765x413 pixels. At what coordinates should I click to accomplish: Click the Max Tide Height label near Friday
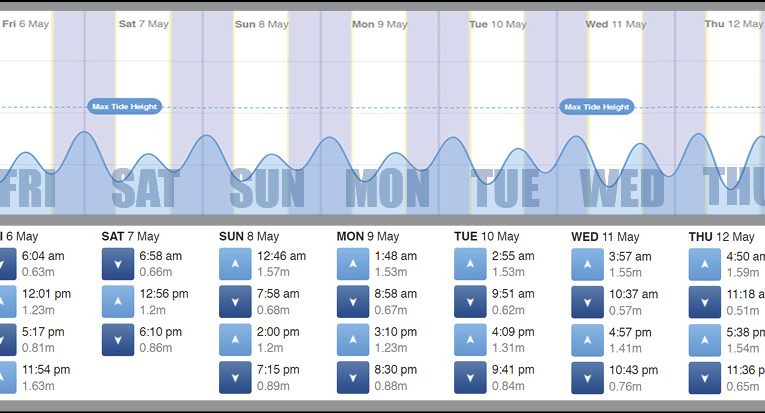pos(125,107)
